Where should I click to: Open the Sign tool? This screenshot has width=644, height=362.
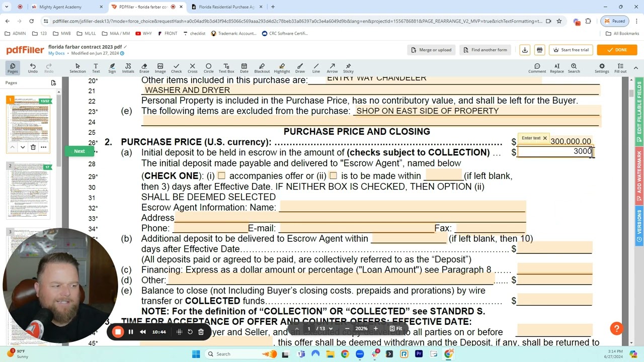112,68
